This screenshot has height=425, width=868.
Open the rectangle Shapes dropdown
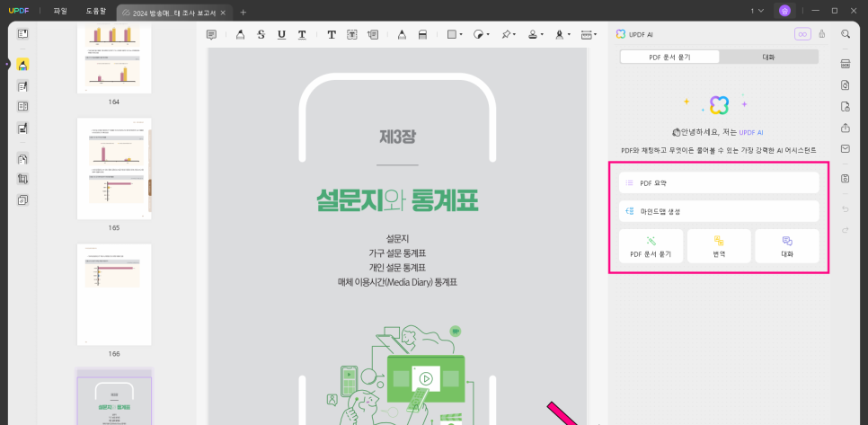click(455, 35)
